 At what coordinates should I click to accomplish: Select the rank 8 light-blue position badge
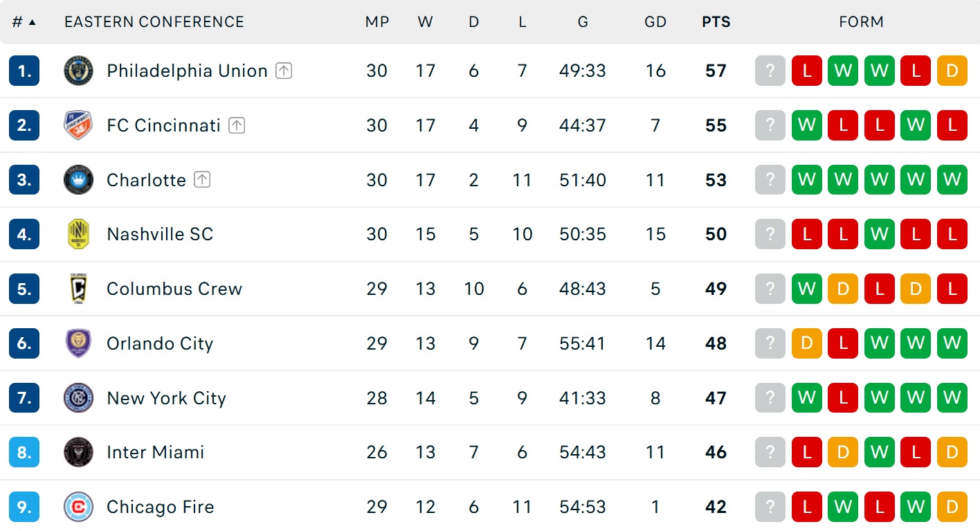(x=24, y=452)
